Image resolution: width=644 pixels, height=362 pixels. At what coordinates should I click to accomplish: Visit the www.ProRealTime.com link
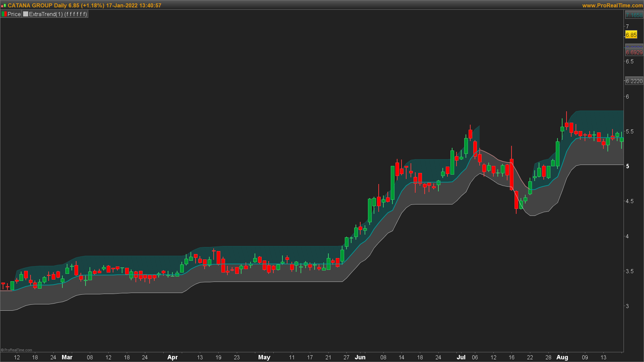[x=612, y=5]
